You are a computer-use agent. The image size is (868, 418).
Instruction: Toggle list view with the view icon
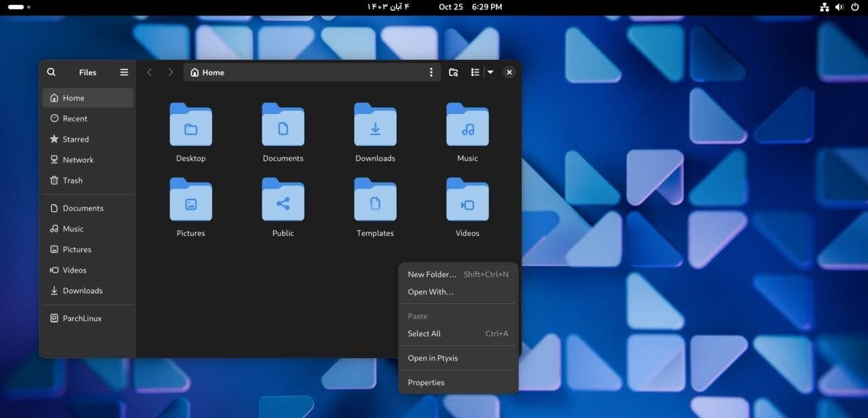pos(475,72)
